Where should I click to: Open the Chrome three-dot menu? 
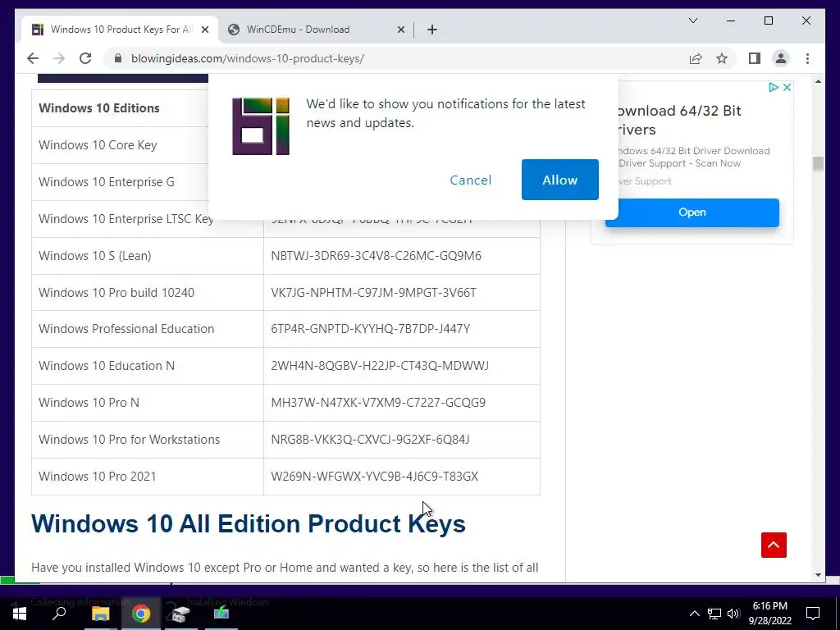(x=807, y=58)
